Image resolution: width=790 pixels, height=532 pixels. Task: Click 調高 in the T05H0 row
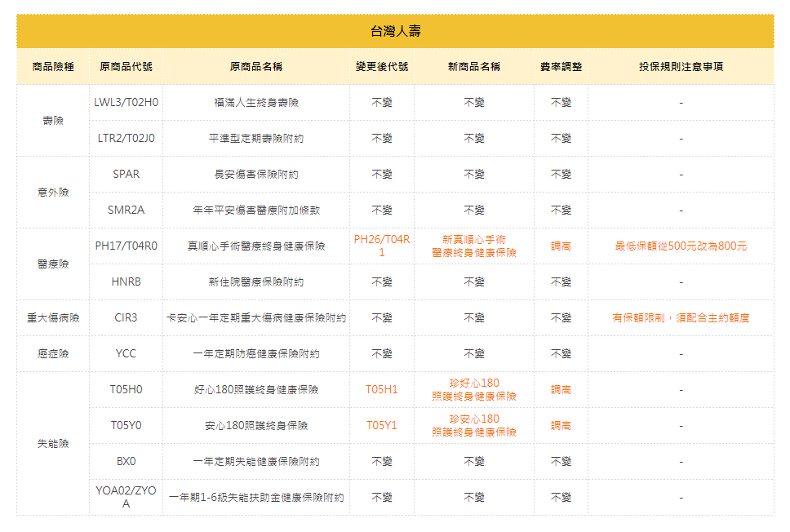point(561,389)
